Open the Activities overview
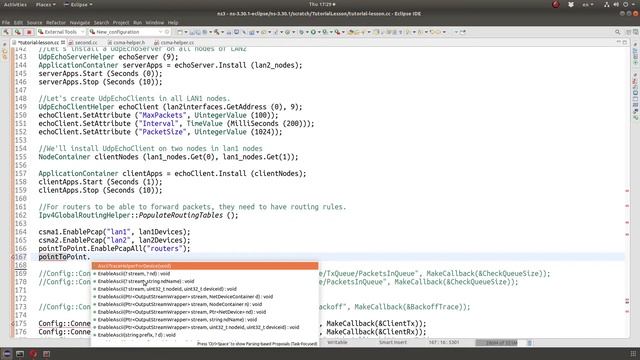 point(15,4)
